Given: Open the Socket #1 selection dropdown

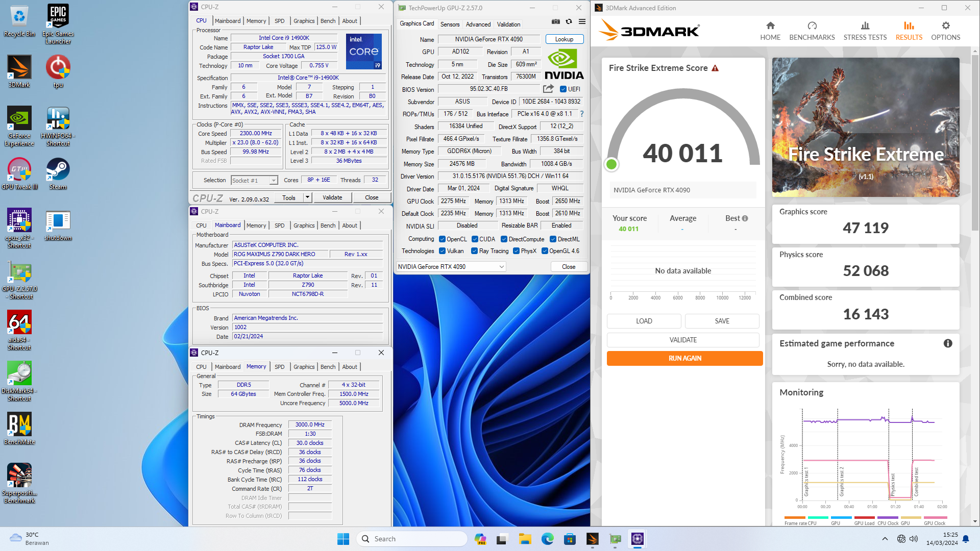Looking at the screenshot, I should click(x=254, y=180).
